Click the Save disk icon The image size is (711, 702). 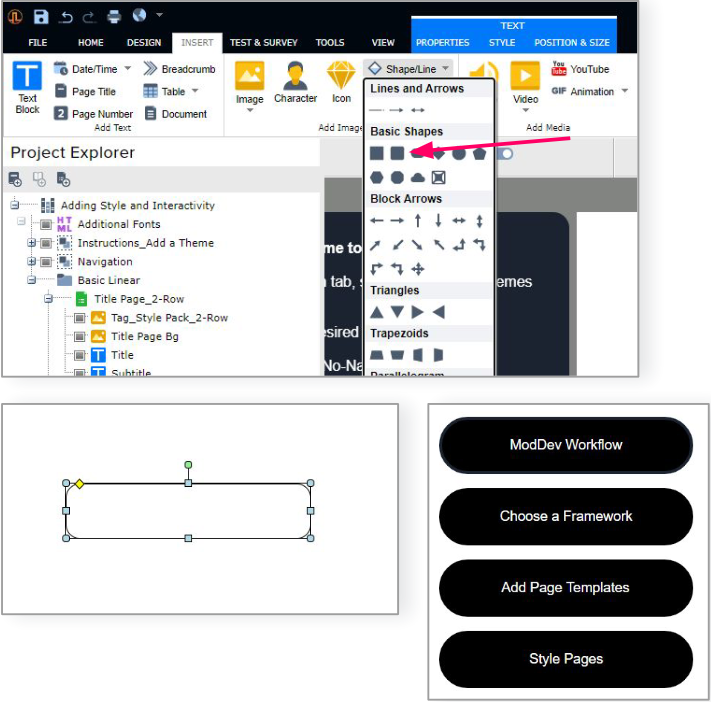(41, 16)
